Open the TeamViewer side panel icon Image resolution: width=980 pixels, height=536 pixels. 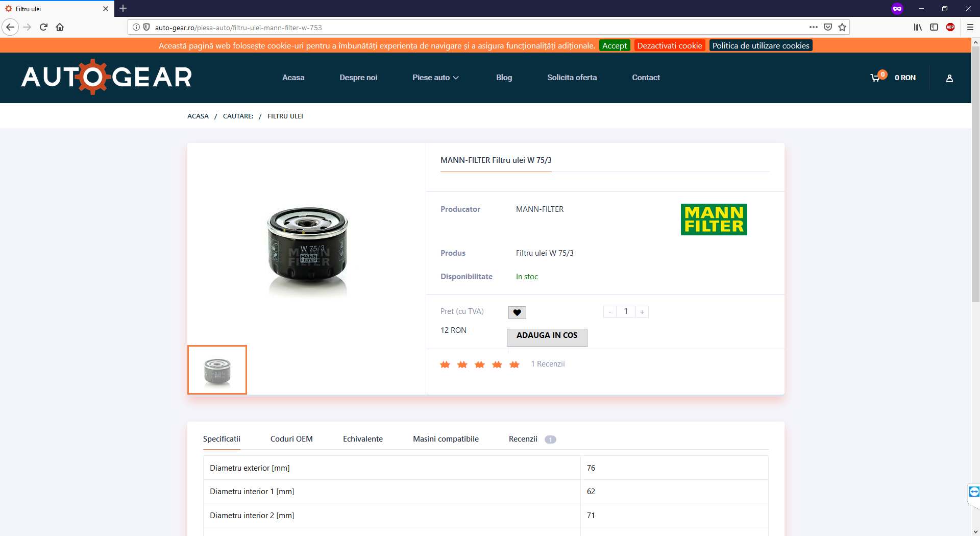point(974,492)
